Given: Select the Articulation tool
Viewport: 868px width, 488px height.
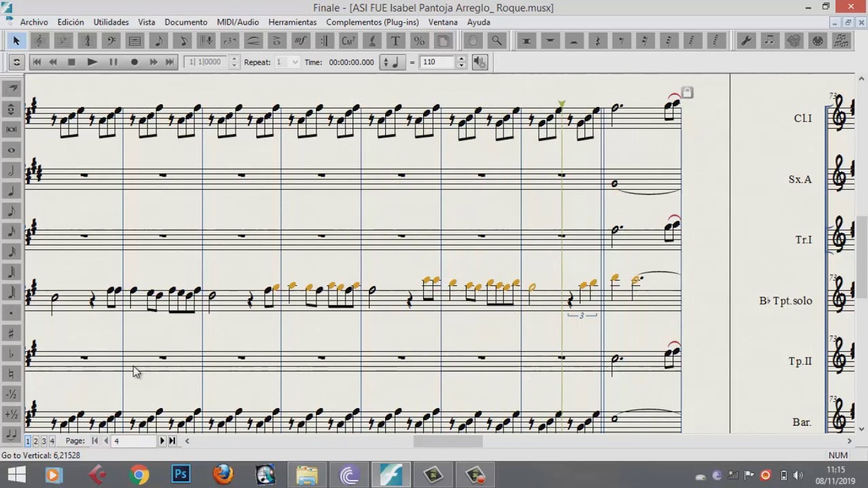Looking at the screenshot, I should [277, 41].
